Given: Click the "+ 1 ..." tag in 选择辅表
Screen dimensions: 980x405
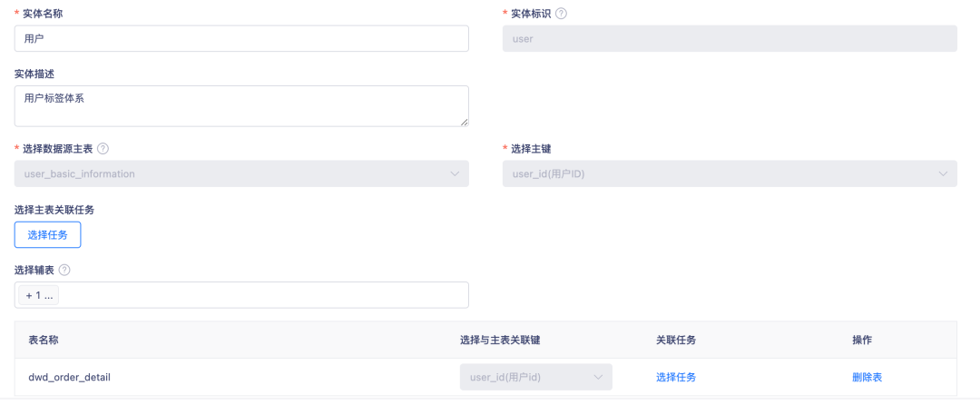Looking at the screenshot, I should 39,295.
